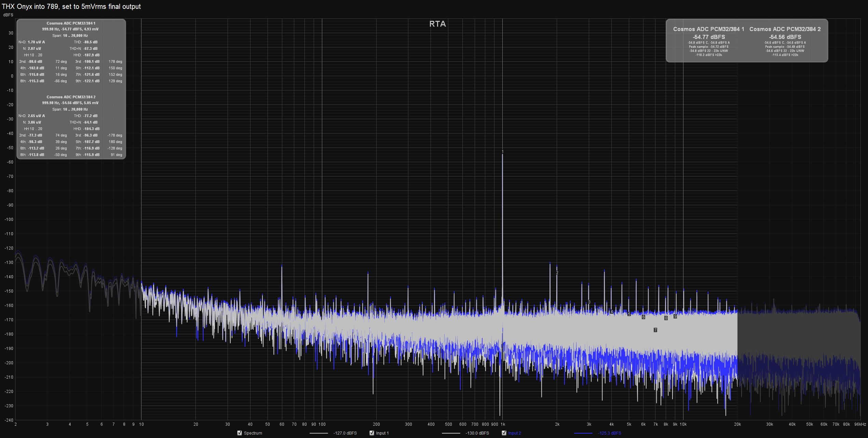Click the Peak sample -54.49 dBFS line
Viewport: 868px width, 438px height.
pos(785,47)
